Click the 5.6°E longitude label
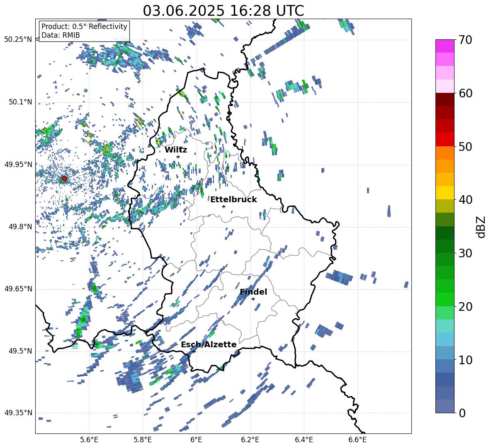Viewport: 491px width, 448px height. [89, 440]
